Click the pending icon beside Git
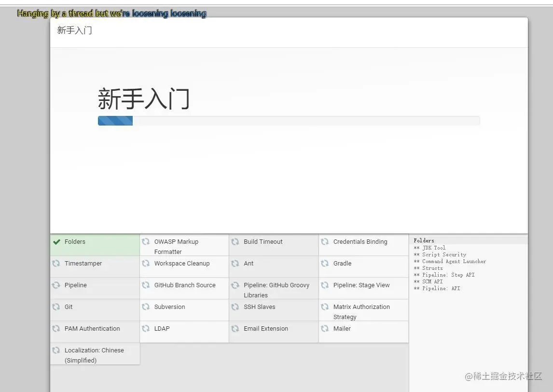Screen dimensions: 553x392 coord(56,307)
